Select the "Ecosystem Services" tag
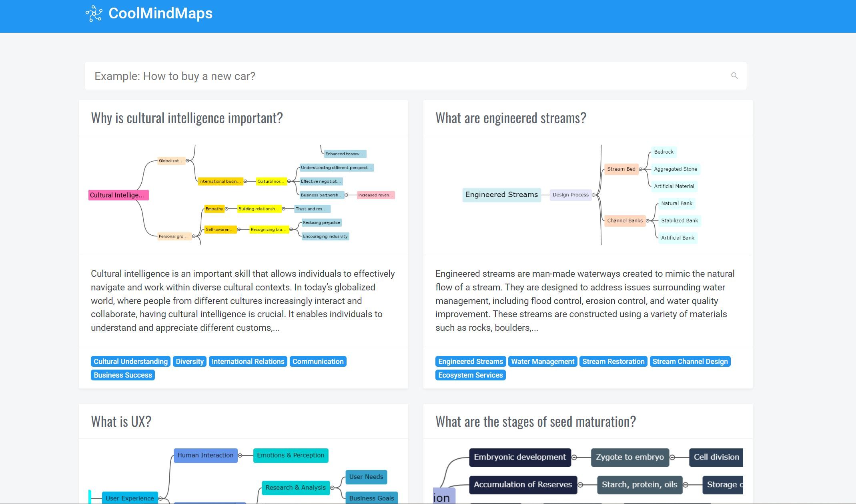 coord(470,375)
